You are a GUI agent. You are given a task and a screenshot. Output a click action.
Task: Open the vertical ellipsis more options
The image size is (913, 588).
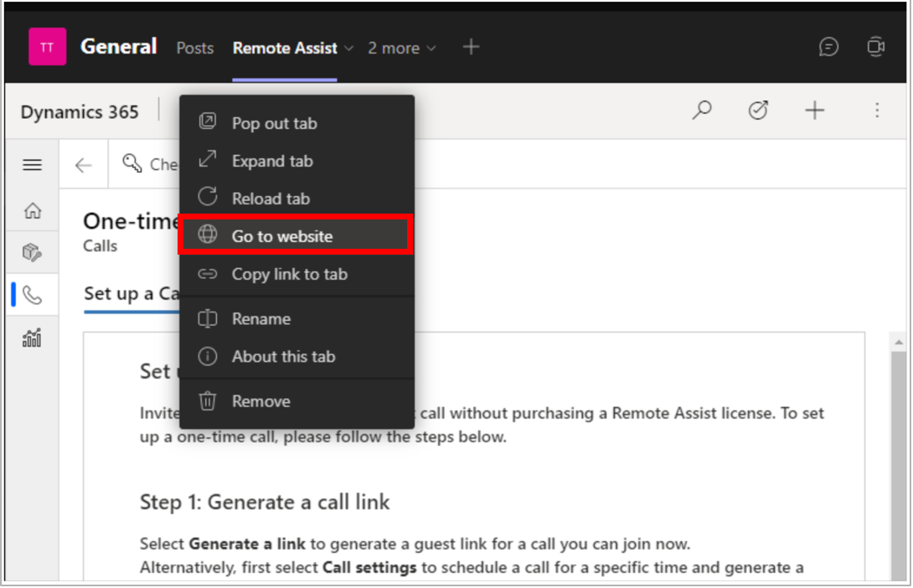pyautogui.click(x=876, y=110)
